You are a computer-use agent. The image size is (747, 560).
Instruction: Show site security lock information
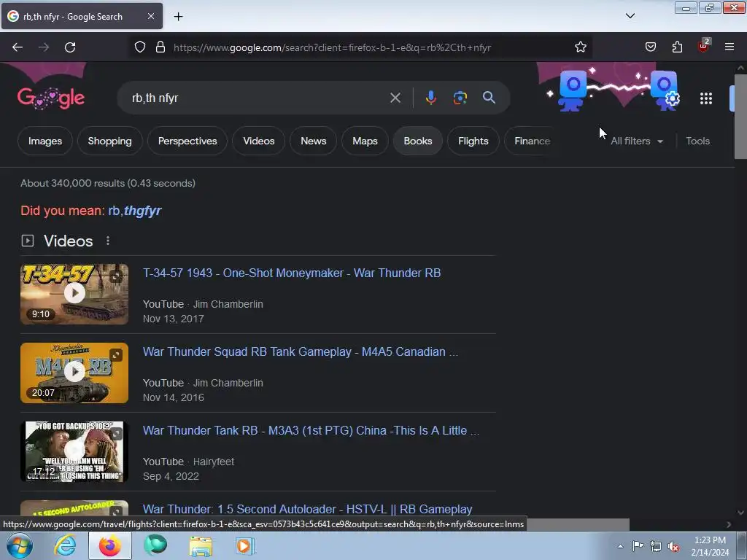click(160, 47)
